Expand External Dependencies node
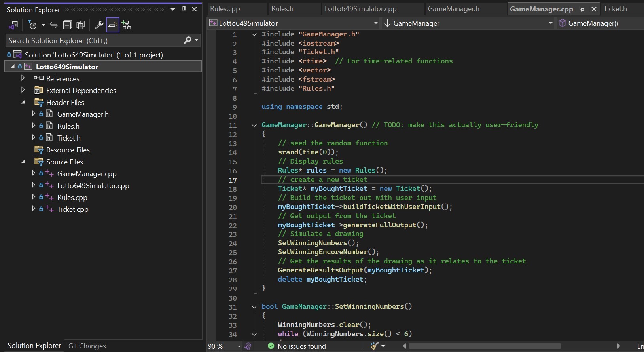The width and height of the screenshot is (644, 352). (x=23, y=90)
